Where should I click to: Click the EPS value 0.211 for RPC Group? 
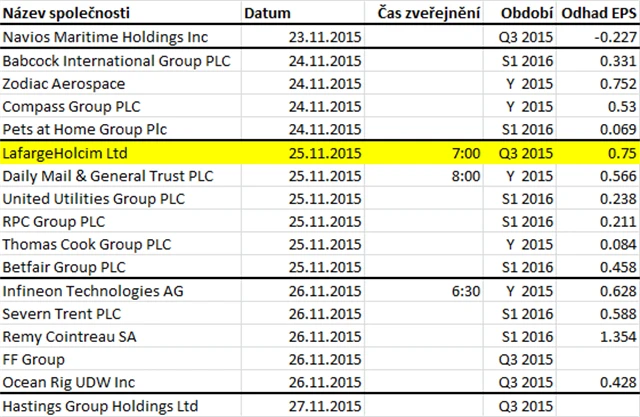[x=618, y=222]
